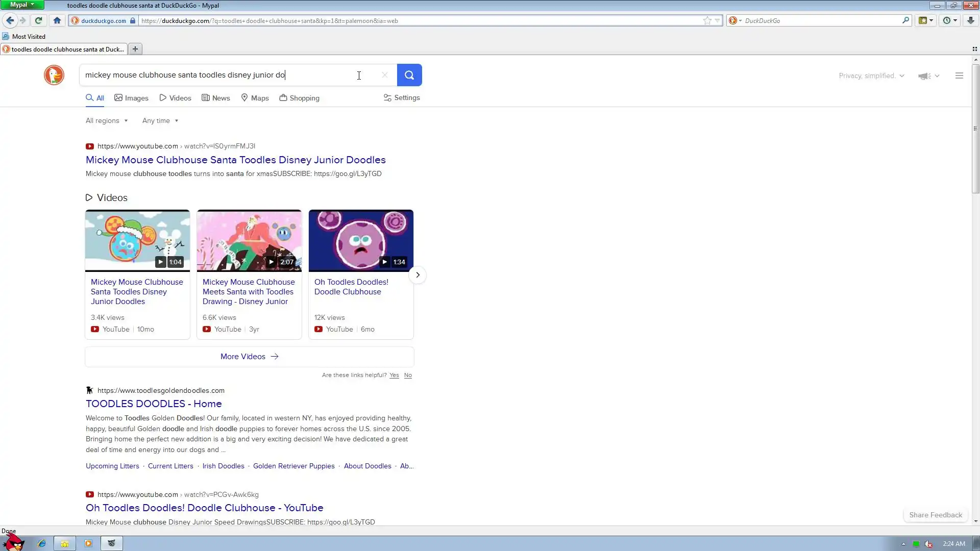Go to browser home page icon
980x551 pixels.
pyautogui.click(x=57, y=20)
